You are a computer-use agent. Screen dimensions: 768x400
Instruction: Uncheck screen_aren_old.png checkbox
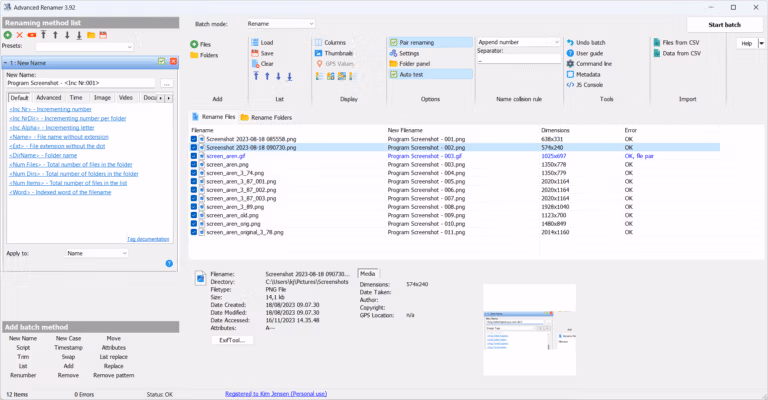pos(194,215)
